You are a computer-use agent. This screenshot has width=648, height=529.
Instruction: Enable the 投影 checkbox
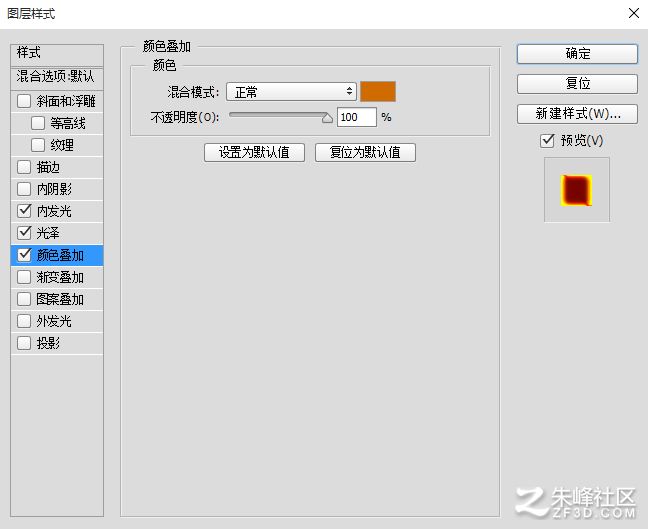click(24, 343)
